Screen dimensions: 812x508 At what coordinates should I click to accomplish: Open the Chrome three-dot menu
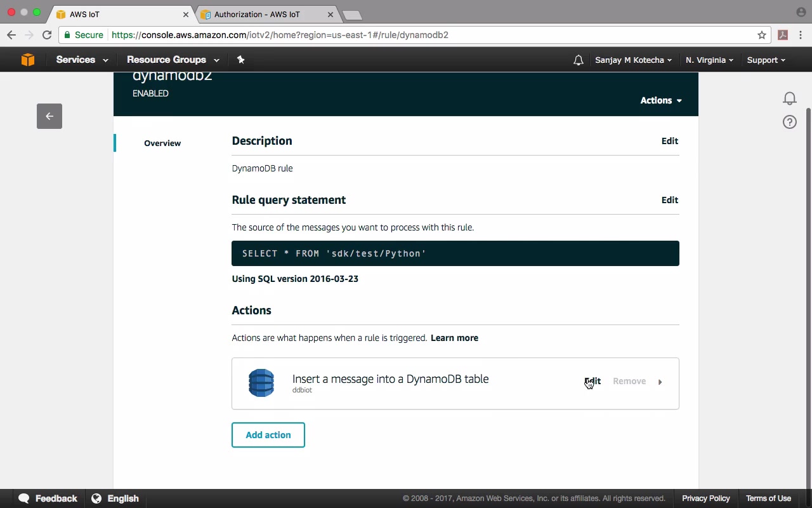[801, 35]
